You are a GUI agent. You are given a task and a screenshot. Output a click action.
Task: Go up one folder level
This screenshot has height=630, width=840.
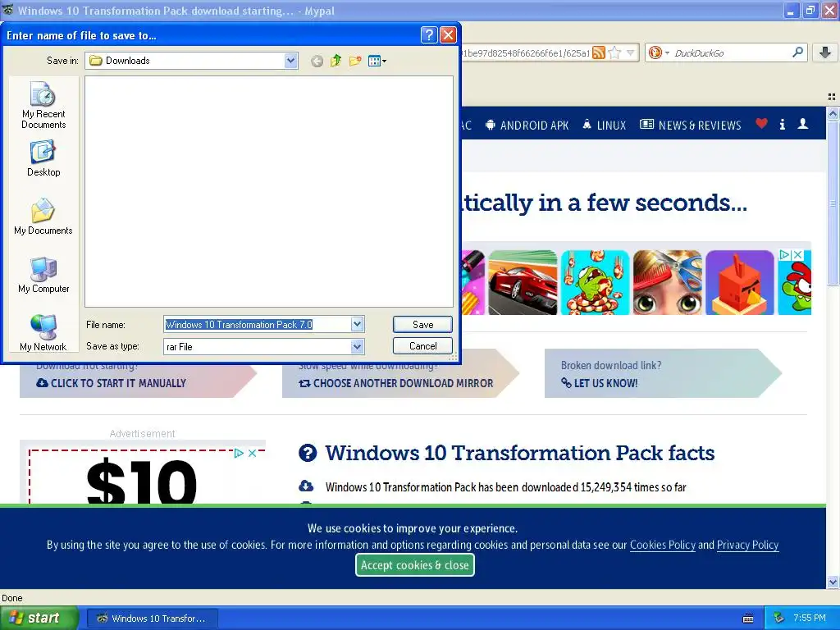click(336, 61)
